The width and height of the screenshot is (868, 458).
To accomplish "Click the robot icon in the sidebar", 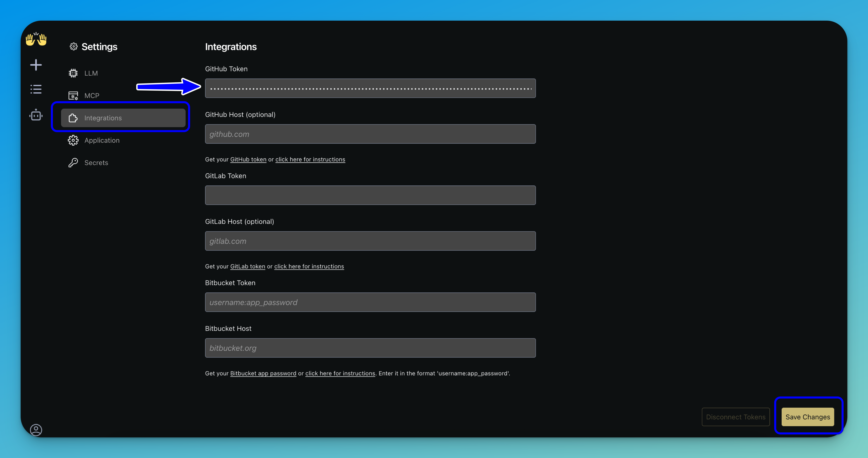I will (36, 115).
